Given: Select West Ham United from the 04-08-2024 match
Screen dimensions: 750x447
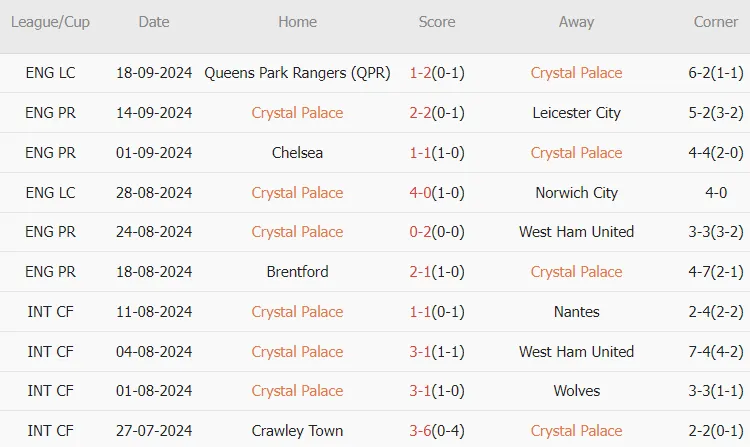Looking at the screenshot, I should pos(576,352).
